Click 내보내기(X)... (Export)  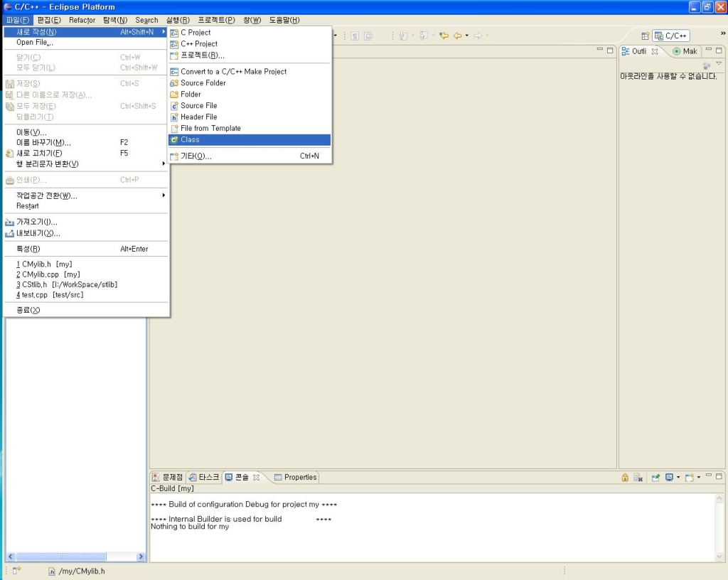(x=86, y=233)
